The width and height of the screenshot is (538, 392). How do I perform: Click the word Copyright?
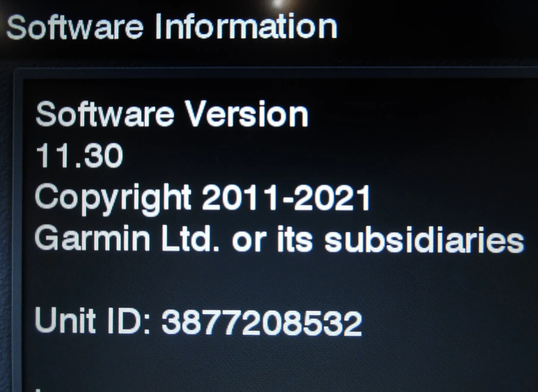point(113,197)
